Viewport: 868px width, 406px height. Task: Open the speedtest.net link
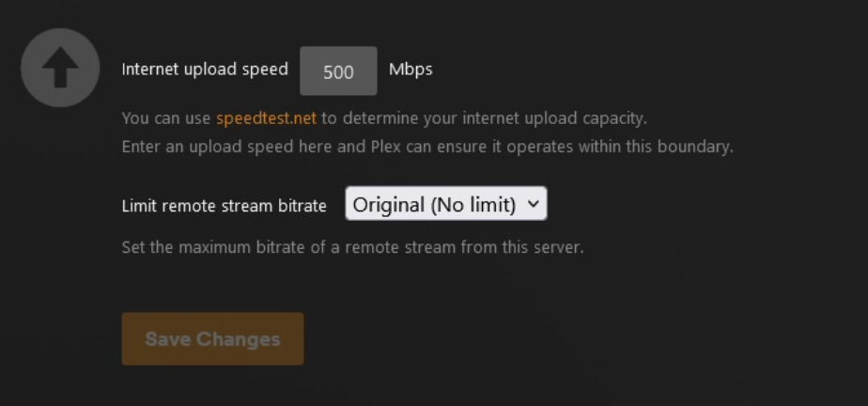pos(266,119)
